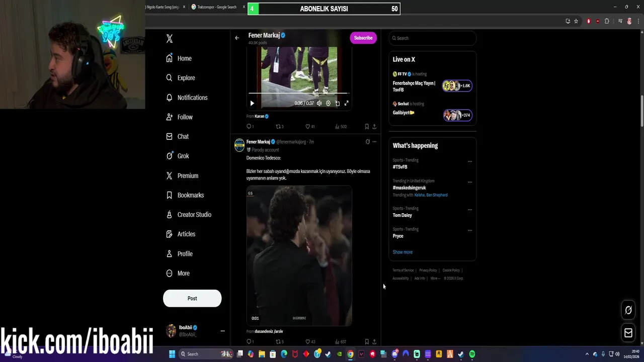Switch to the Trabzonspor Google Search tab
This screenshot has width=644, height=362.
coord(217,7)
